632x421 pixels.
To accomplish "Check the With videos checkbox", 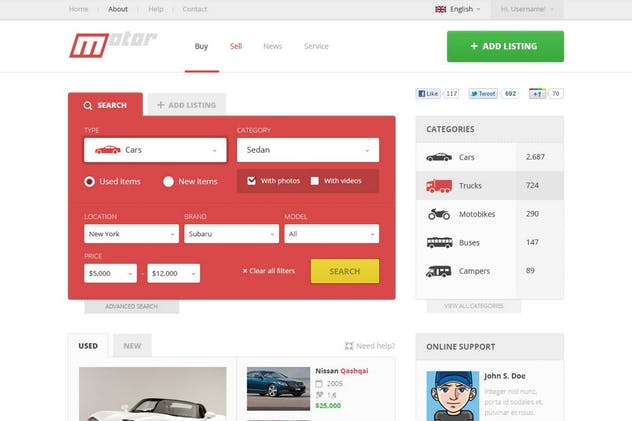I will [x=315, y=181].
